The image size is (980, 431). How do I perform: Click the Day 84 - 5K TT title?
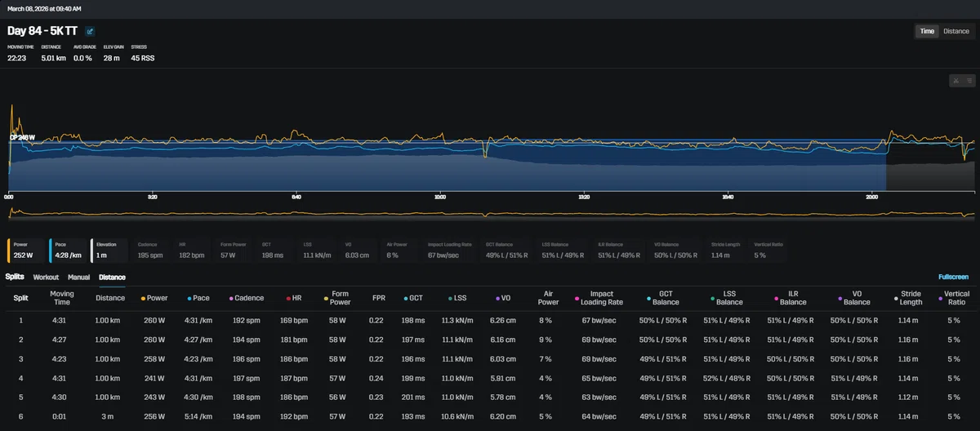click(42, 31)
